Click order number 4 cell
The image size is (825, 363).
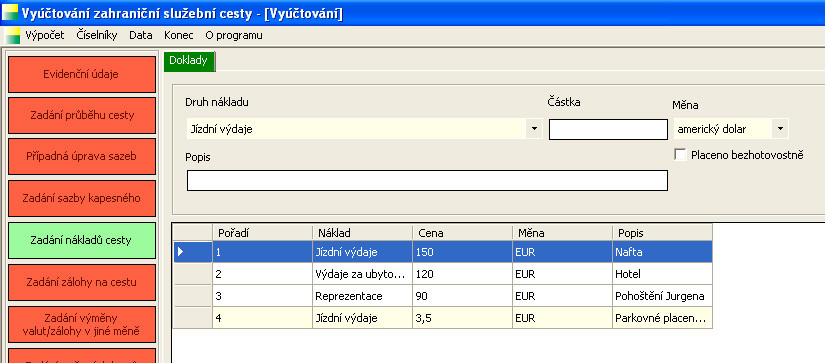click(x=263, y=318)
